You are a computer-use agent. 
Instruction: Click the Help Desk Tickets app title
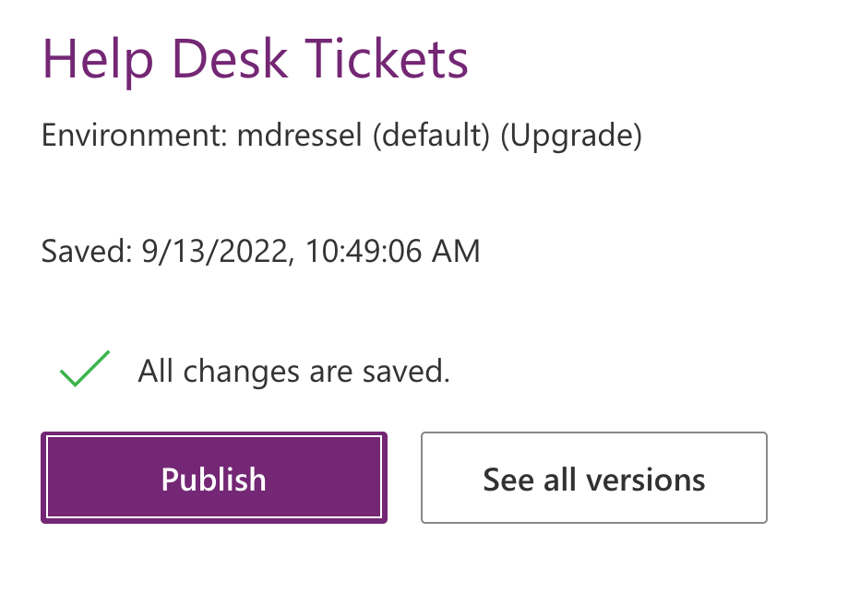[255, 59]
